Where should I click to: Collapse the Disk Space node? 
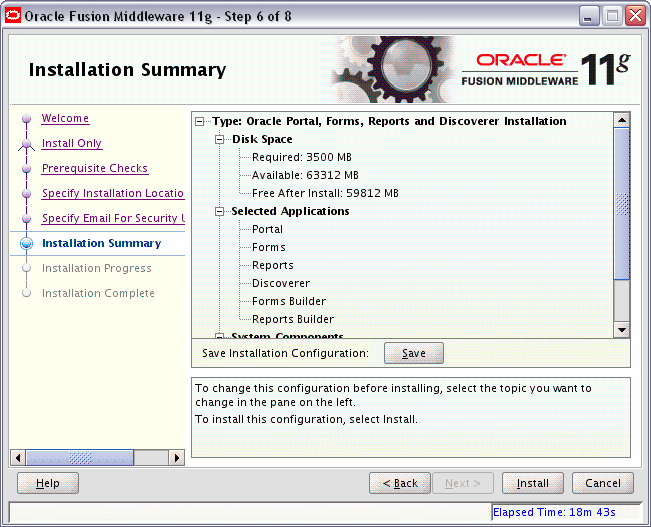220,140
